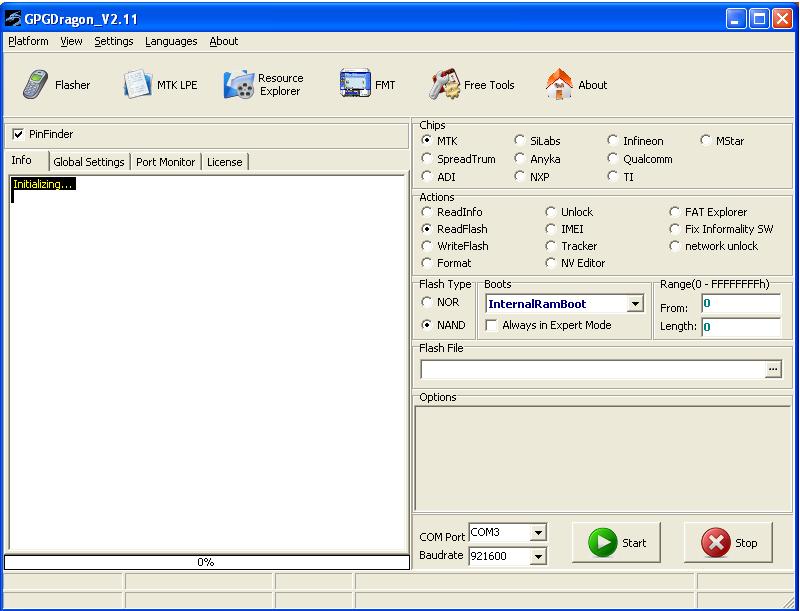Viewport: 800px width, 611px height.
Task: Open the Baudrate 921600 dropdown
Action: [x=538, y=556]
